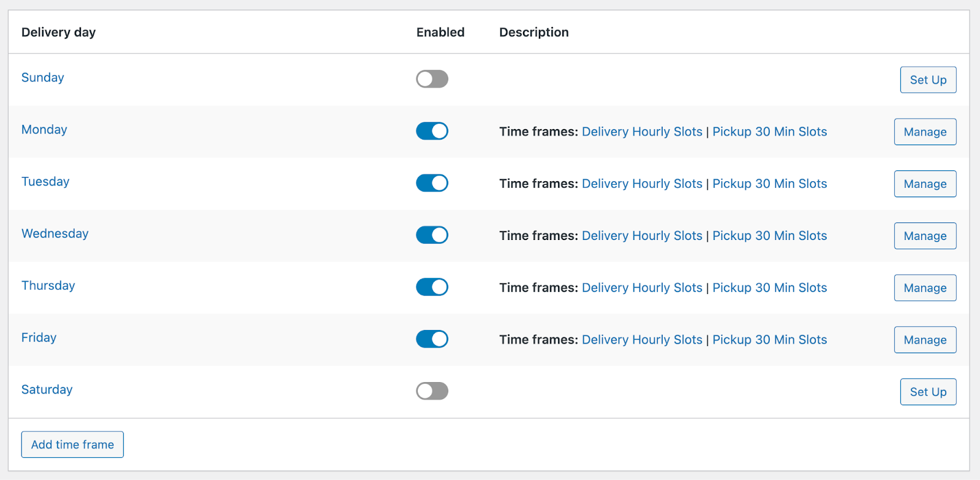
Task: Enable the Saturday delivery toggle
Action: [432, 391]
